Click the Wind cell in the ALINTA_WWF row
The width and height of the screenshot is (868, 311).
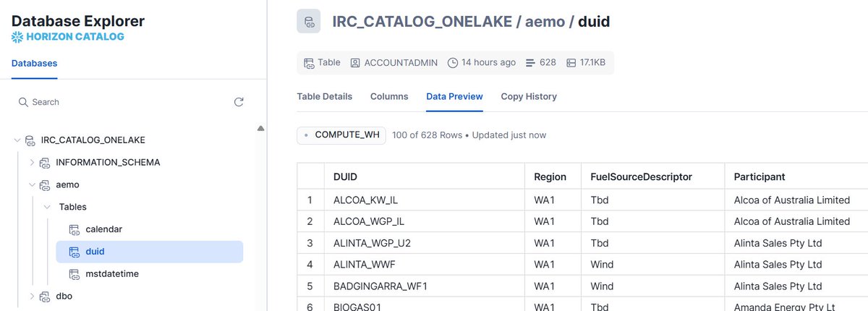653,265
